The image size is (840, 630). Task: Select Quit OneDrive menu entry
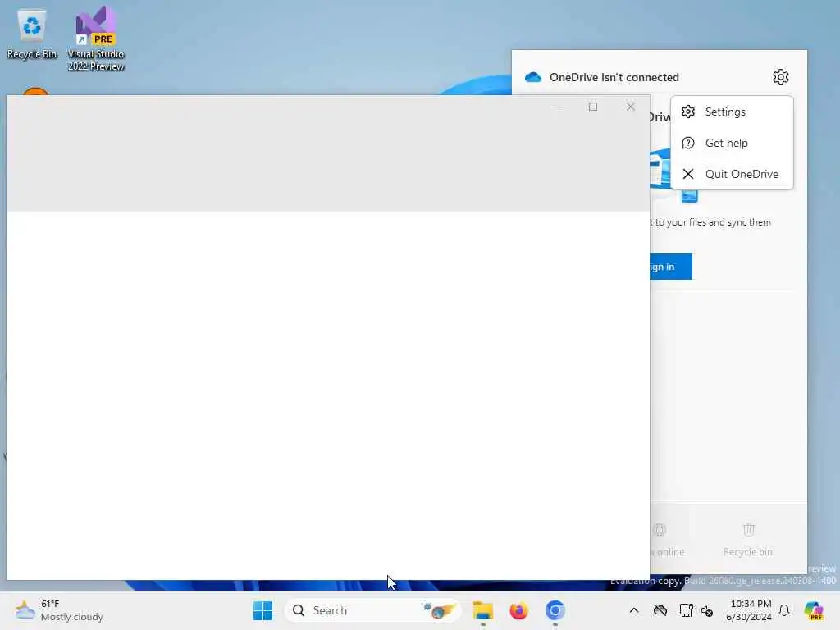[x=732, y=174]
